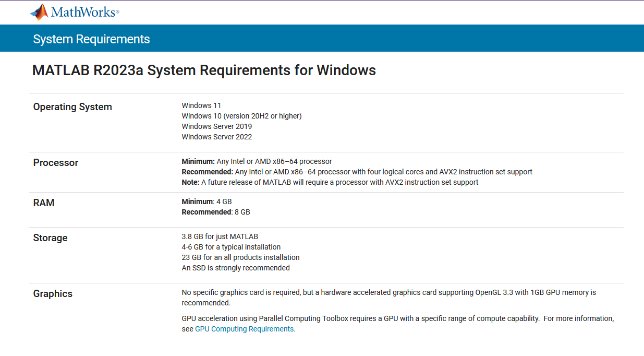Viewport: 644px width, 356px height.
Task: Select the Recommended: 8 GB RAM line
Action: pyautogui.click(x=215, y=212)
